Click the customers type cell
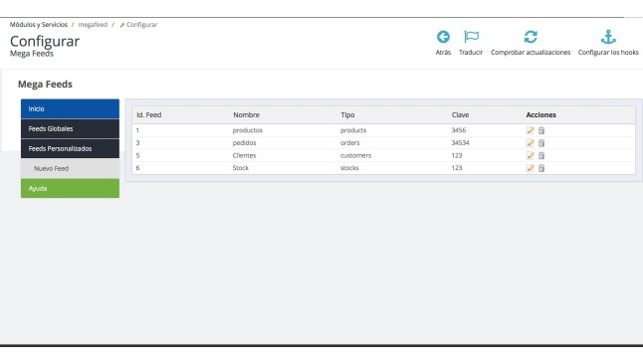This screenshot has width=643, height=364. click(355, 155)
